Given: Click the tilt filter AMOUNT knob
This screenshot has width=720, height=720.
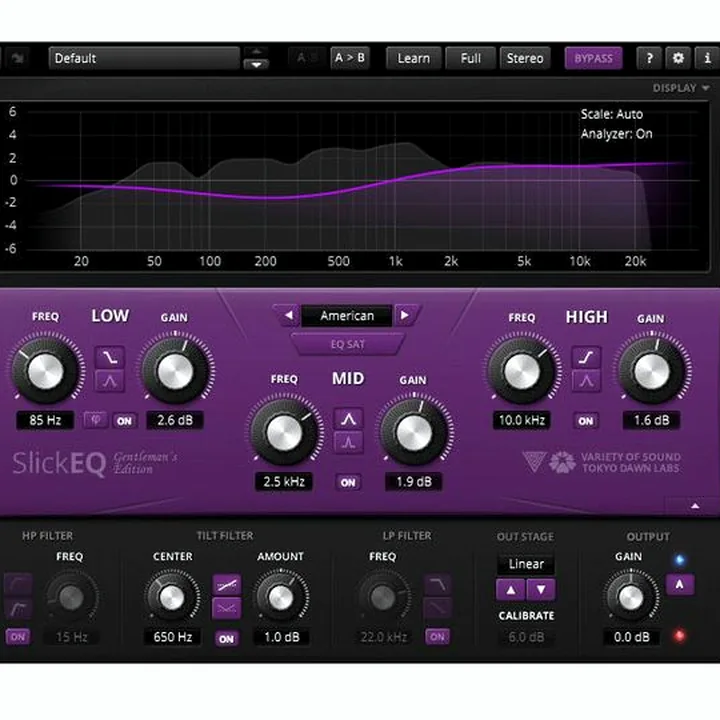Looking at the screenshot, I should pos(281,597).
